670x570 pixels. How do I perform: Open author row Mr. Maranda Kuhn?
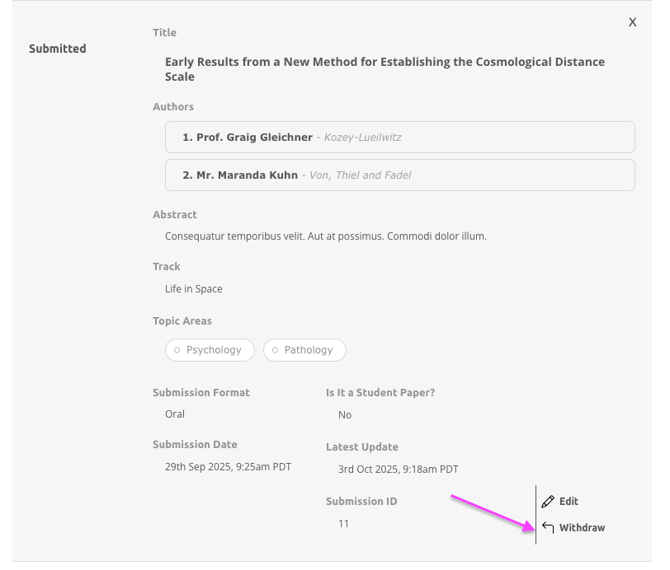pos(399,175)
